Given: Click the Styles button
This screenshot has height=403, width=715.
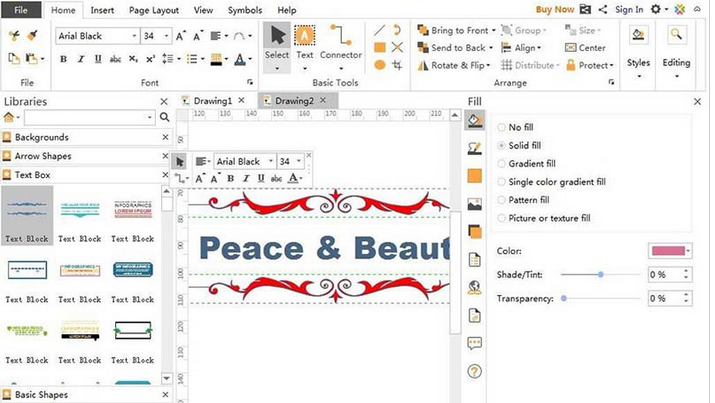Looking at the screenshot, I should coord(638,52).
